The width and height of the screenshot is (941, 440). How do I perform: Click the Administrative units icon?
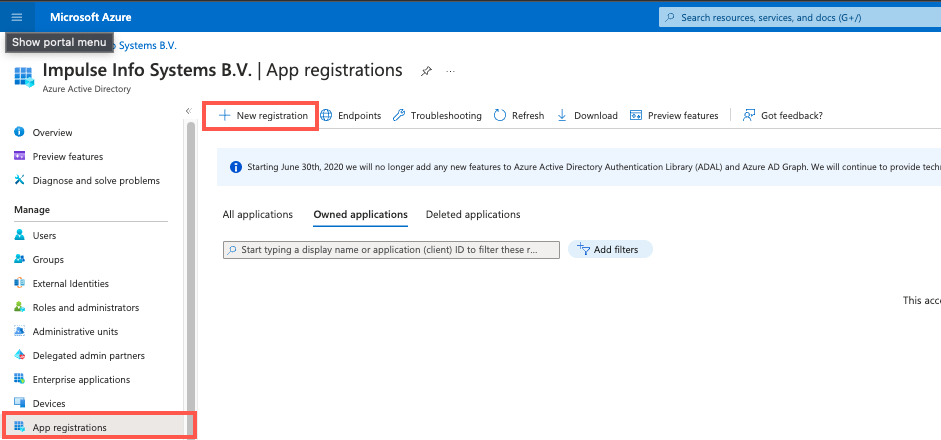(x=19, y=331)
